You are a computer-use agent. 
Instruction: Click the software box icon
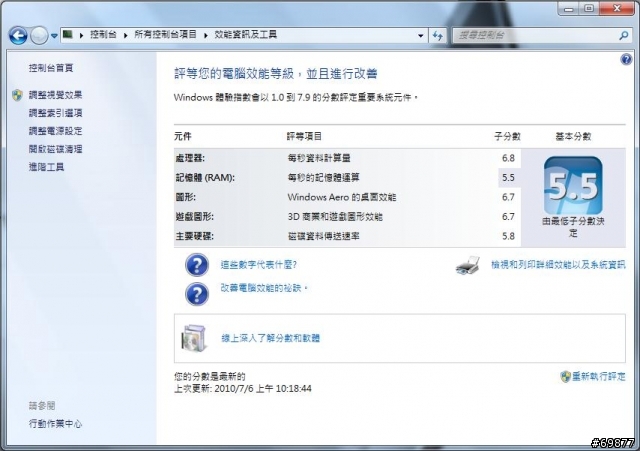coord(194,338)
